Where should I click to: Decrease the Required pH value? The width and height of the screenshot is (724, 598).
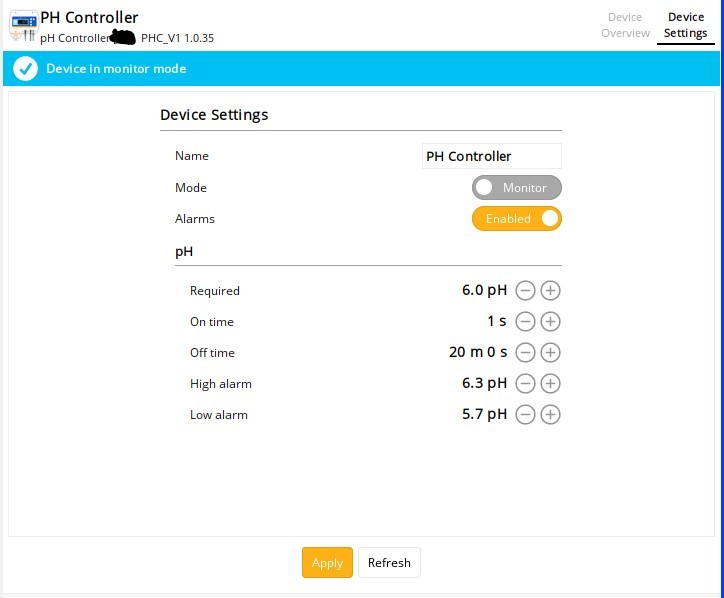(525, 291)
